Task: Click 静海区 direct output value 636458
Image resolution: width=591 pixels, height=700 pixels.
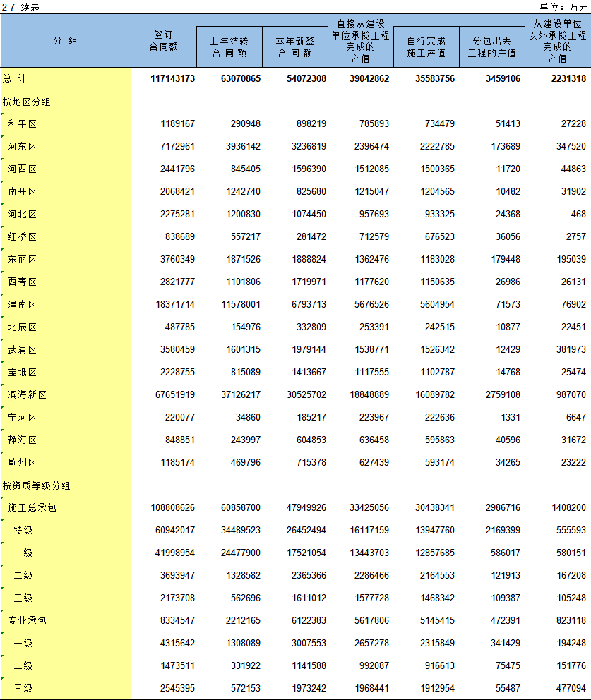Action: click(374, 440)
